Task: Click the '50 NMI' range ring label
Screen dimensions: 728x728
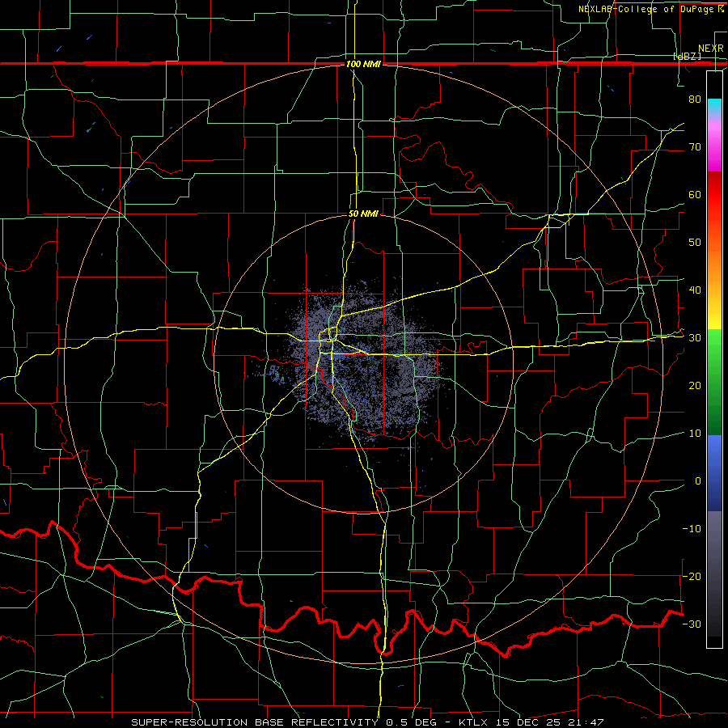Action: coord(363,214)
